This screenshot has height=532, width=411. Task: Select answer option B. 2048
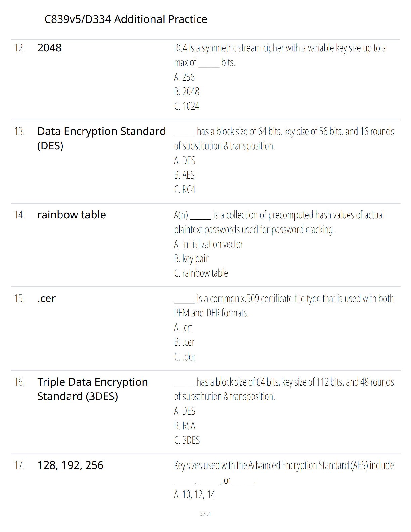[x=187, y=91]
